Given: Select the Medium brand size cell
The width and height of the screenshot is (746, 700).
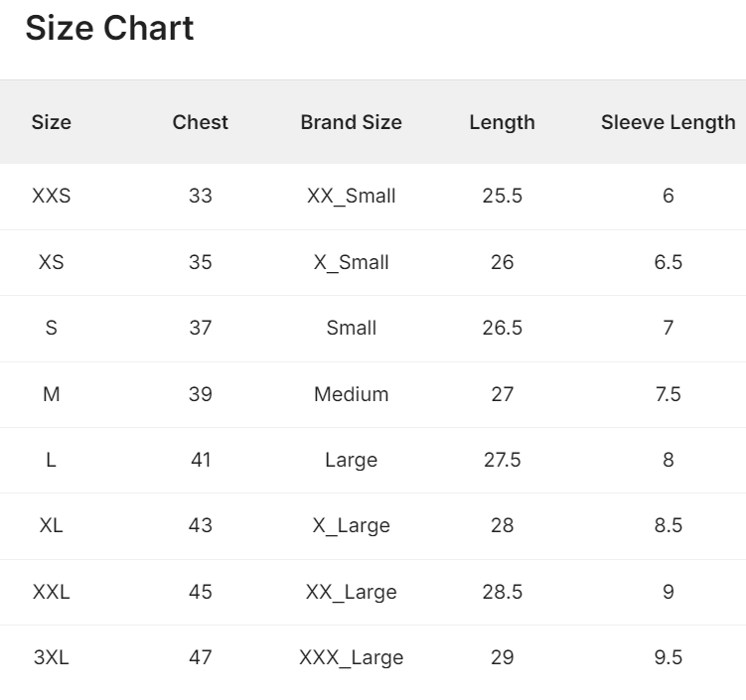Looking at the screenshot, I should (x=351, y=394).
